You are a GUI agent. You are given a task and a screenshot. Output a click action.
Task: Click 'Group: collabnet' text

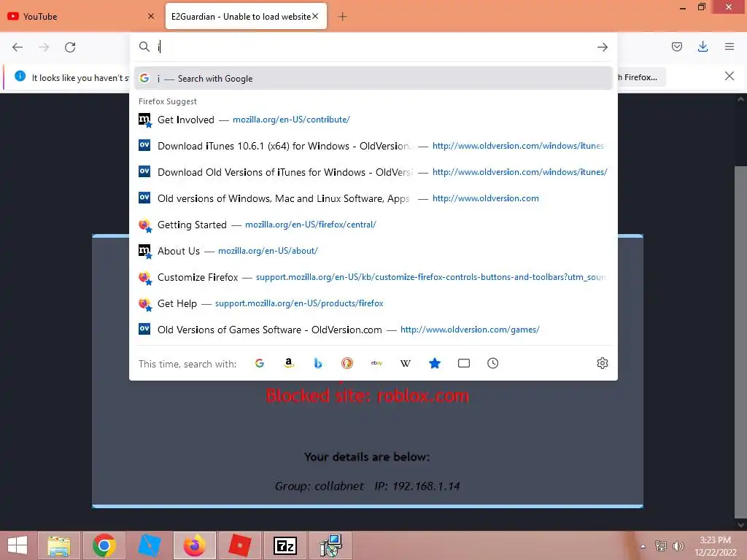coord(320,486)
